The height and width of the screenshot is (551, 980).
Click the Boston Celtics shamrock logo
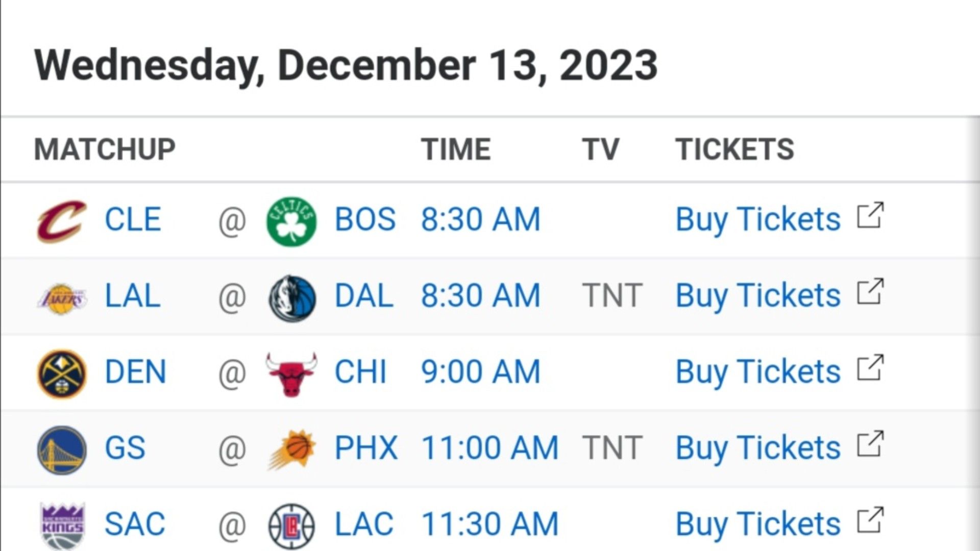[291, 221]
